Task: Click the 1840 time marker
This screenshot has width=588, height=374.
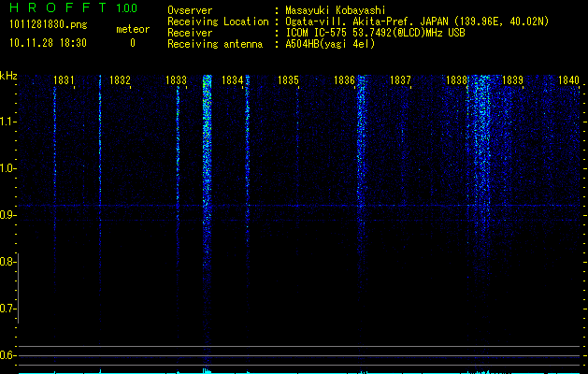Action: coord(568,80)
